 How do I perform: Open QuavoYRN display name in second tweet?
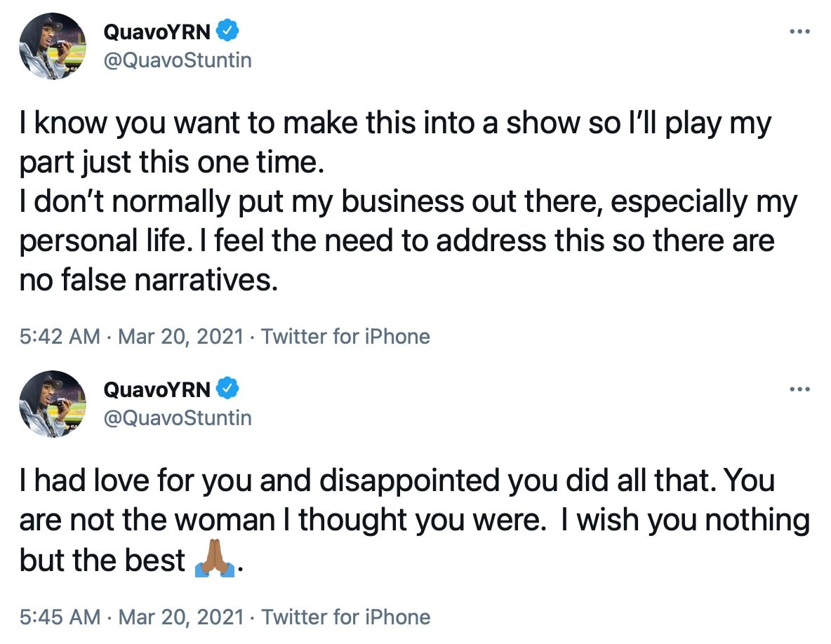157,387
